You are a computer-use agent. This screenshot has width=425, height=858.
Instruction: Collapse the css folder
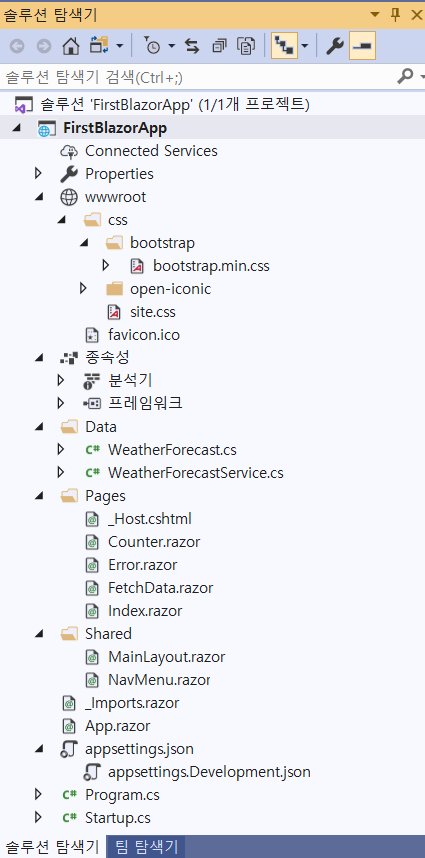click(61, 220)
